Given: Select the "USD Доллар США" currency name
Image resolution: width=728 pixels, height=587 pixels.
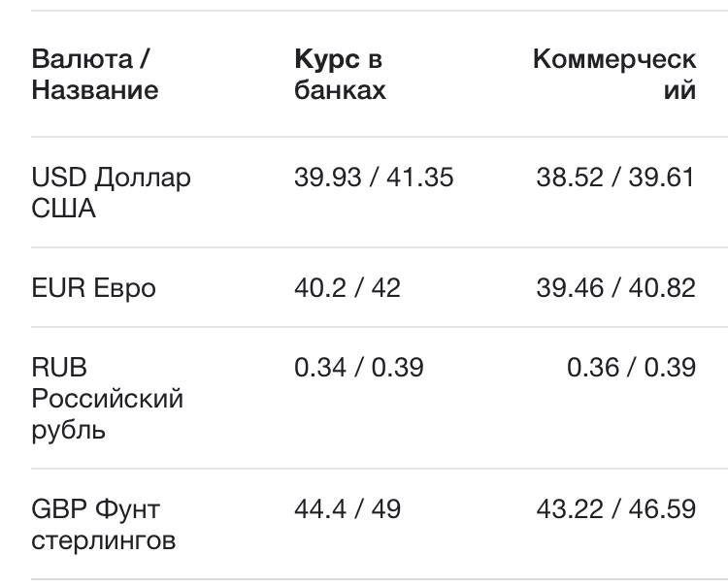Looking at the screenshot, I should [111, 192].
